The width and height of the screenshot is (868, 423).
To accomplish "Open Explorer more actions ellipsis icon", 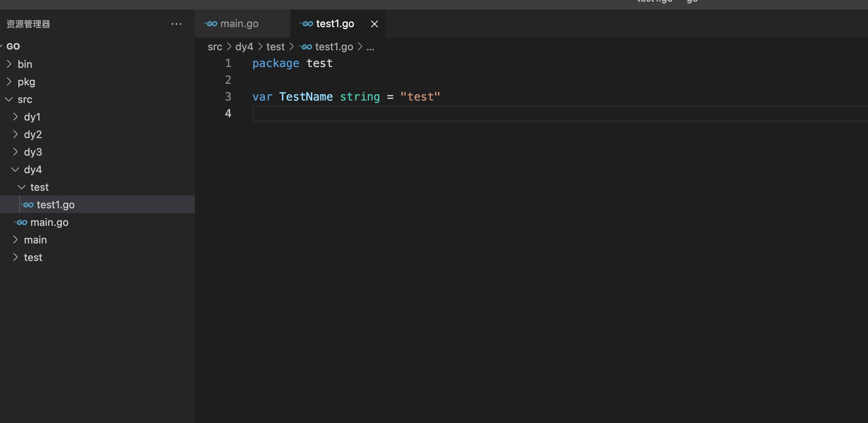I will click(x=176, y=24).
